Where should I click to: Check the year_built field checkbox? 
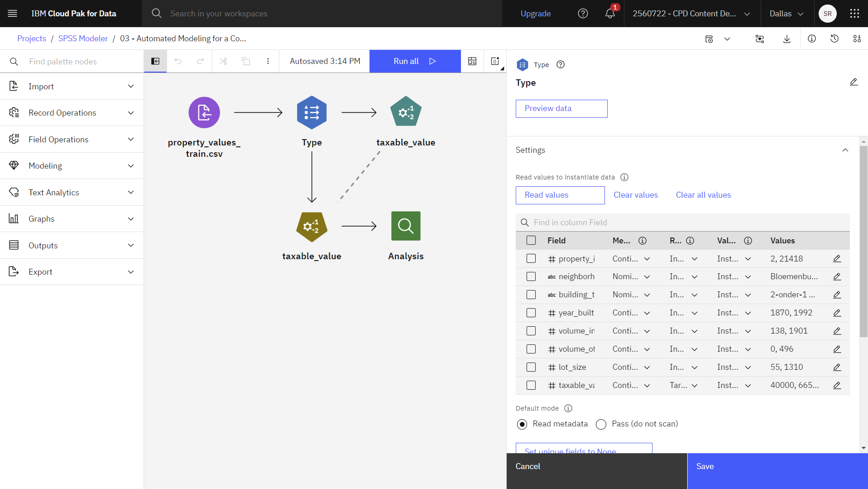(531, 313)
